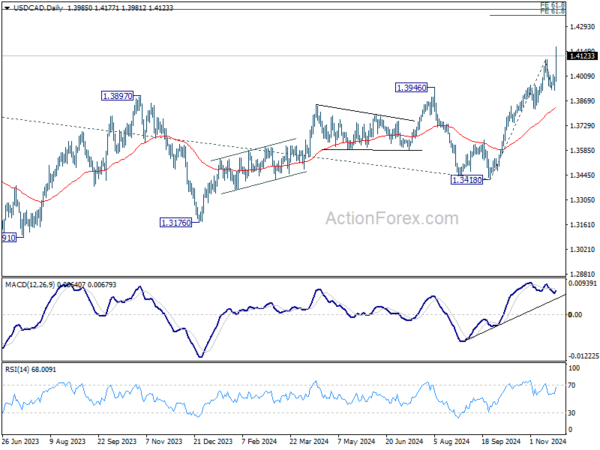Click the 1.28810 price axis value
The height and width of the screenshot is (450, 600).
click(x=582, y=274)
